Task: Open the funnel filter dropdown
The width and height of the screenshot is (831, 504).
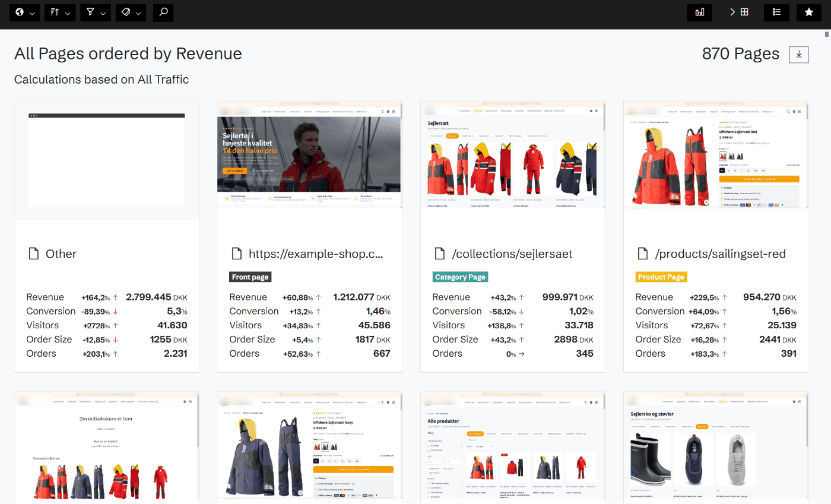Action: click(x=95, y=12)
